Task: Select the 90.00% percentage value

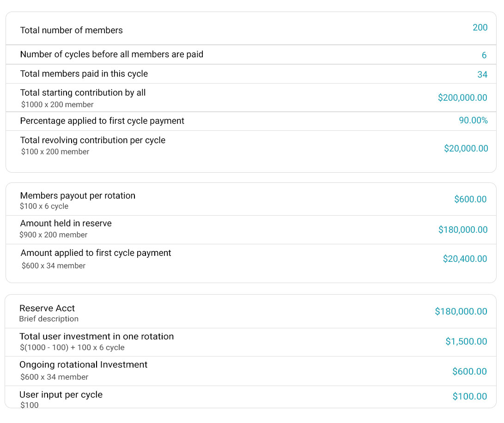Action: [473, 121]
